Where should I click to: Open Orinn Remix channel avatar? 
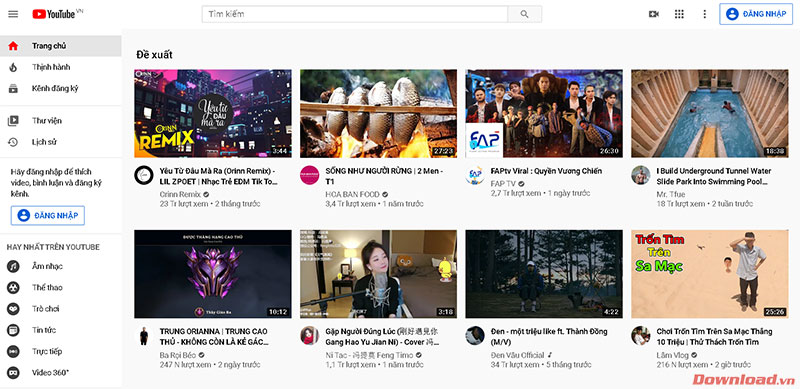[x=144, y=175]
